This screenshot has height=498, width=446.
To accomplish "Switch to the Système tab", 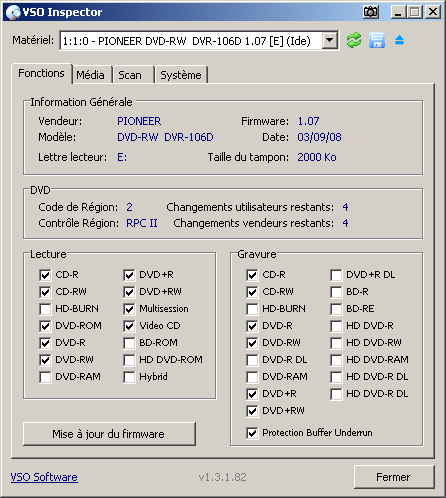I will tap(181, 75).
